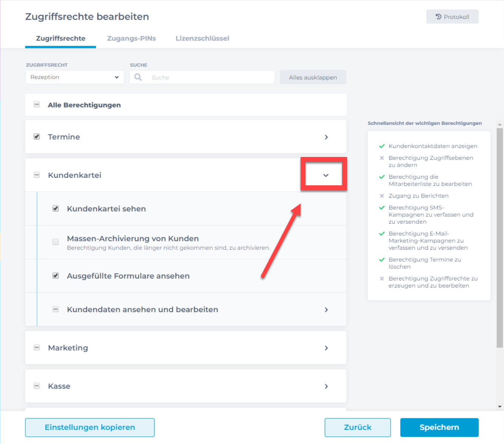Toggle the Alle Berechtigungen checkbox

click(37, 105)
